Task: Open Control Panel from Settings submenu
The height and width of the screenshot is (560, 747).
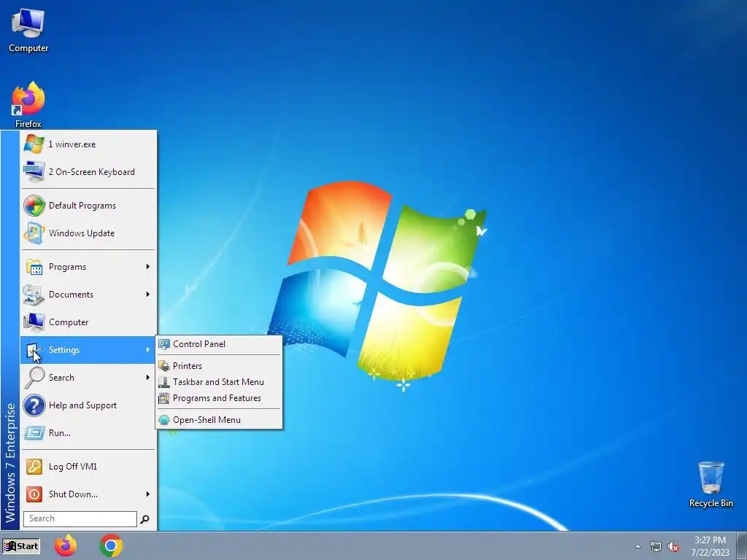Action: (x=219, y=344)
